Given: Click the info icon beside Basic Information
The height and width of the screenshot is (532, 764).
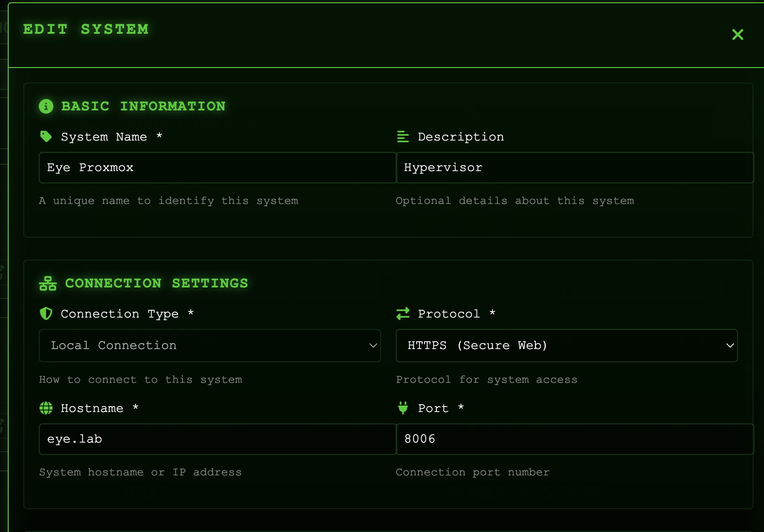Looking at the screenshot, I should click(46, 106).
